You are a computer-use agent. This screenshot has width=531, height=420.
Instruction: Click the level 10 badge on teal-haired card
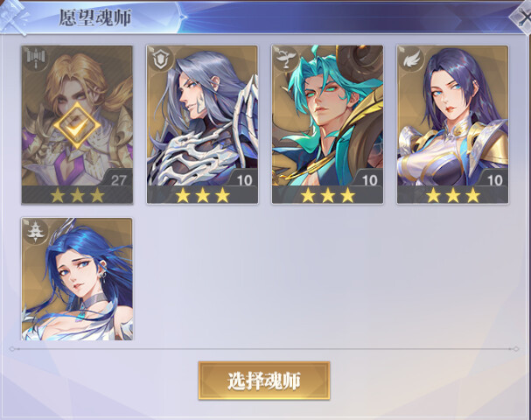click(368, 178)
